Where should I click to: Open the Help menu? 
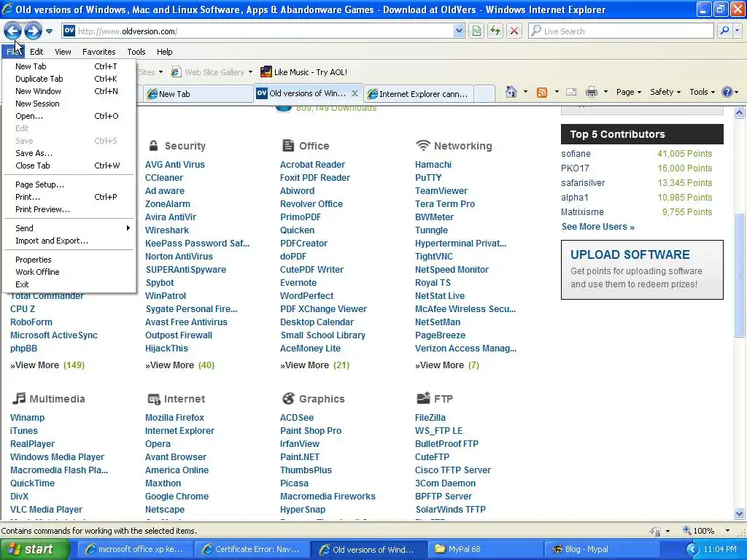click(x=164, y=52)
